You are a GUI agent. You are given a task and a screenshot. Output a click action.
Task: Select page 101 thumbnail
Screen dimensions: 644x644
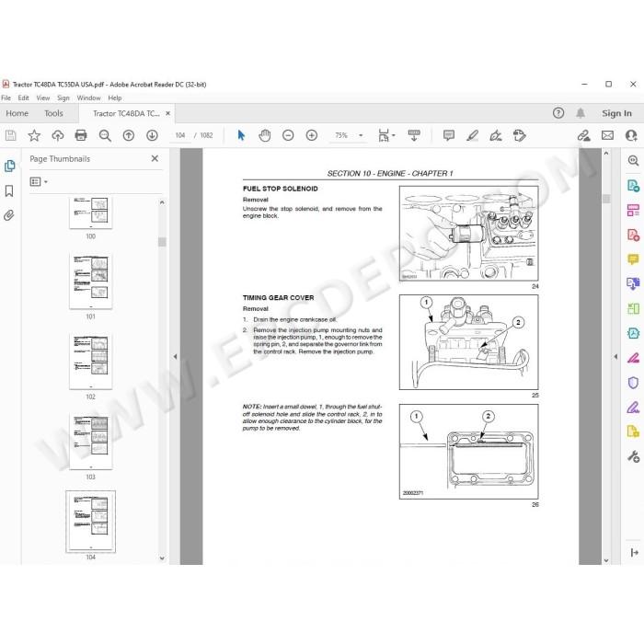91,281
